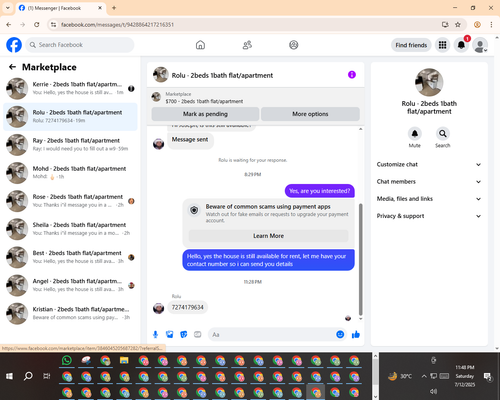The width and height of the screenshot is (500, 400).
Task: Open File Explorer from taskbar
Action: (x=124, y=360)
